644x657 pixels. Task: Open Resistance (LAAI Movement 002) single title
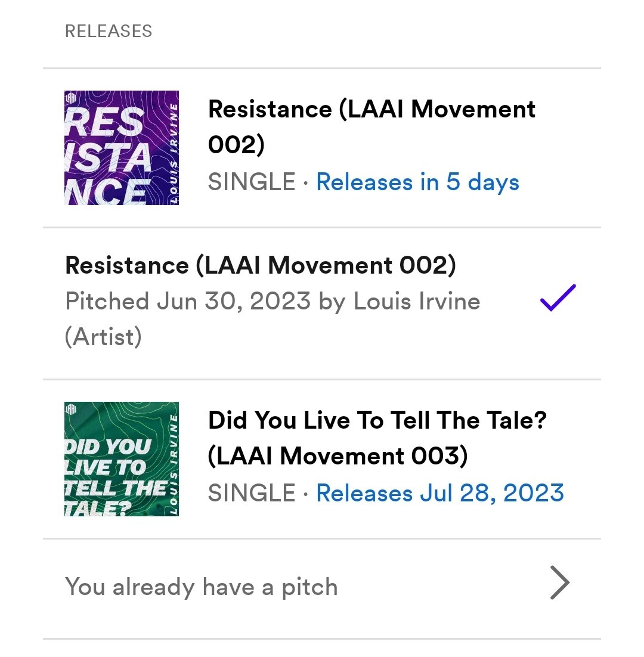(x=371, y=126)
